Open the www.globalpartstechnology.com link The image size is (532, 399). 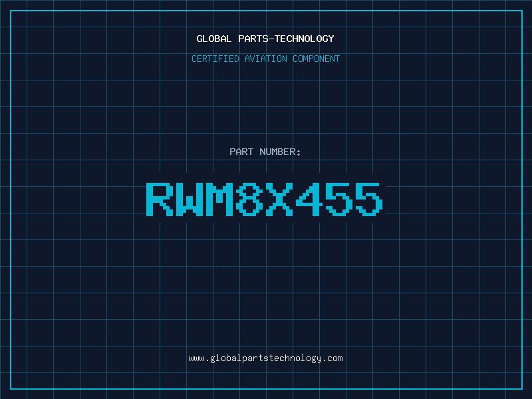265,358
